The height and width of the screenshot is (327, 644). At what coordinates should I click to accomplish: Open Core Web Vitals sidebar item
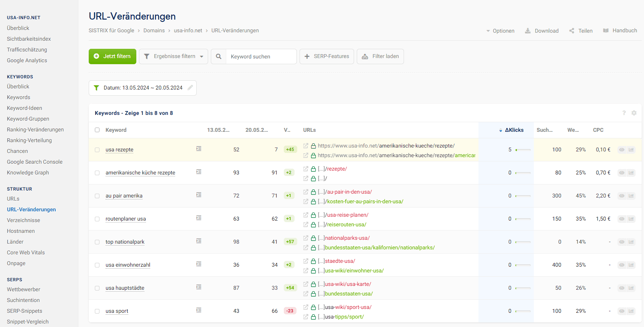pos(26,252)
